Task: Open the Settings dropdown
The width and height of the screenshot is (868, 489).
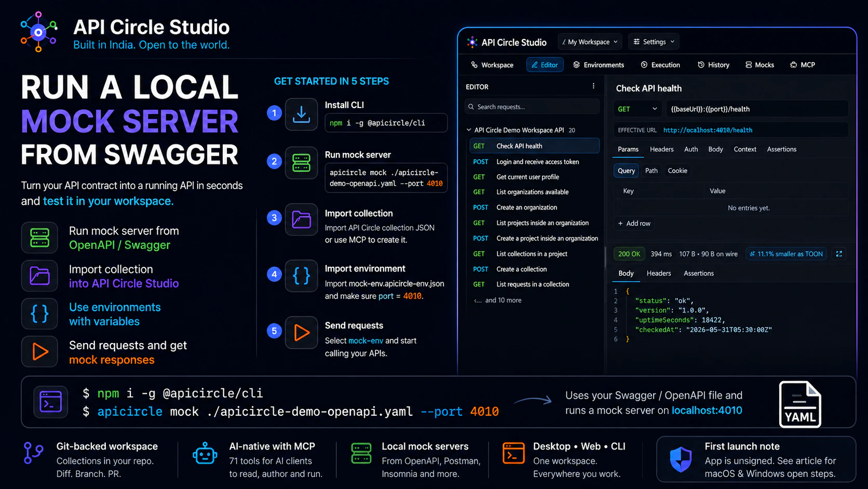Action: pyautogui.click(x=654, y=42)
